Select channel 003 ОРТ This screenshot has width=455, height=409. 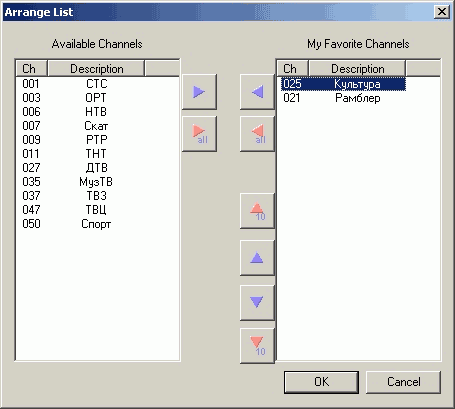point(81,98)
